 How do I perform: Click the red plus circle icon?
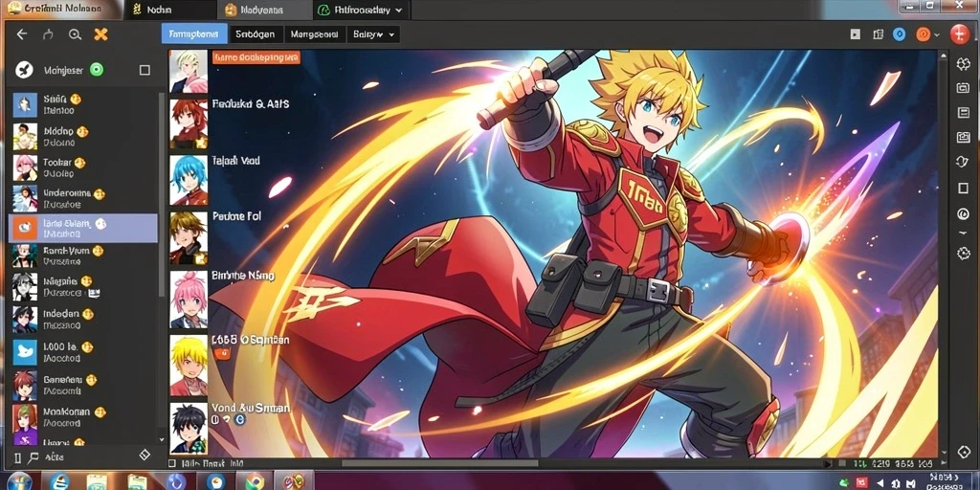[x=959, y=34]
